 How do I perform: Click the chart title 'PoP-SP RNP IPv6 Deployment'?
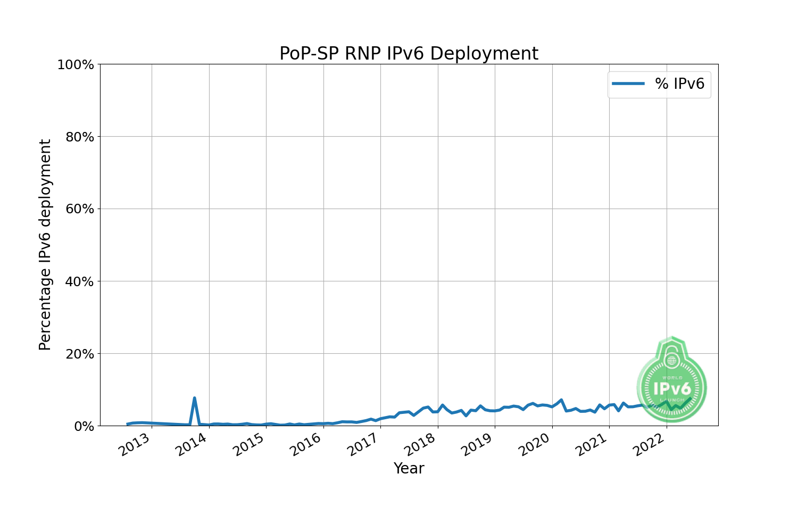[409, 54]
